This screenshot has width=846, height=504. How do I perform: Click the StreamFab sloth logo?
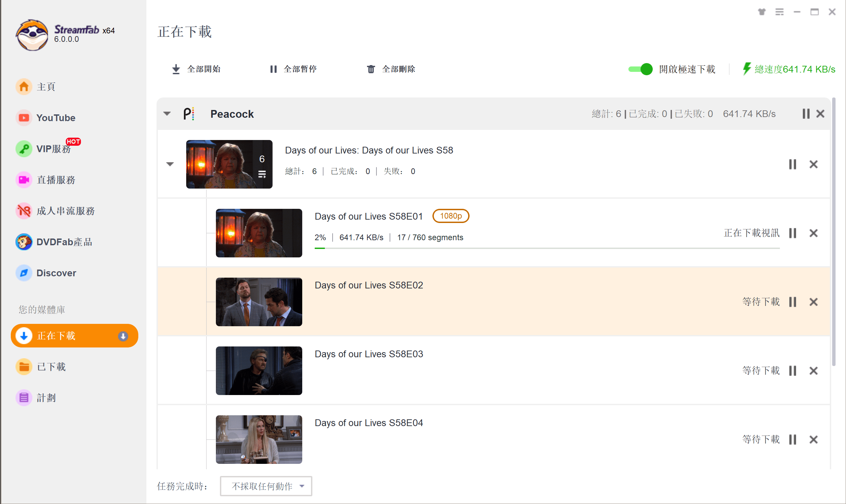pos(32,35)
